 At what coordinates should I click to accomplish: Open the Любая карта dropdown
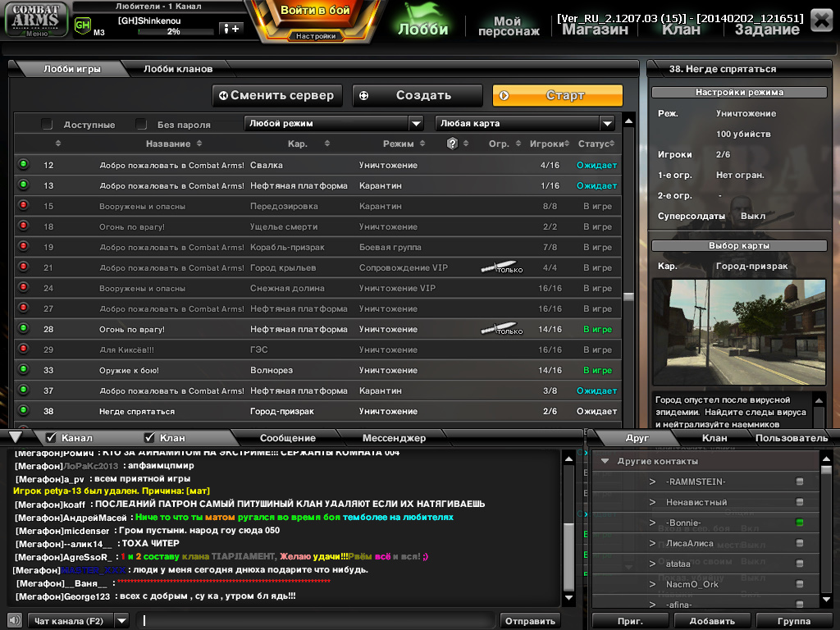click(525, 123)
